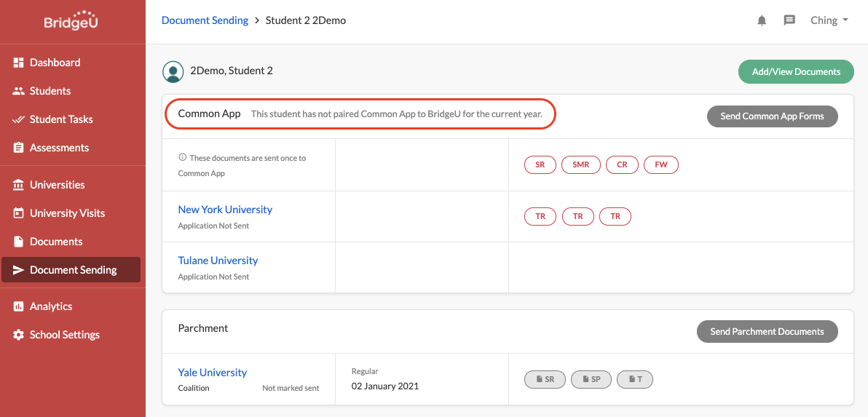Open the messages chat icon

pos(789,20)
